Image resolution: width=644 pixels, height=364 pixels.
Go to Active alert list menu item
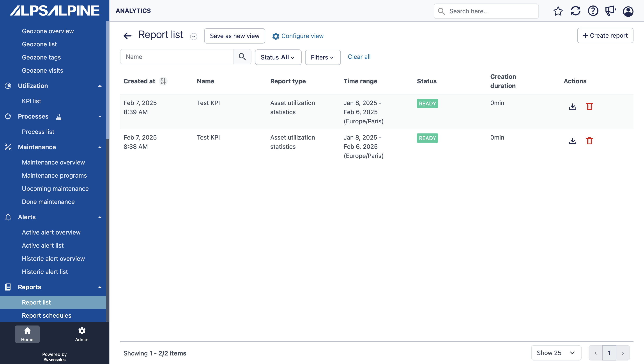tap(42, 245)
